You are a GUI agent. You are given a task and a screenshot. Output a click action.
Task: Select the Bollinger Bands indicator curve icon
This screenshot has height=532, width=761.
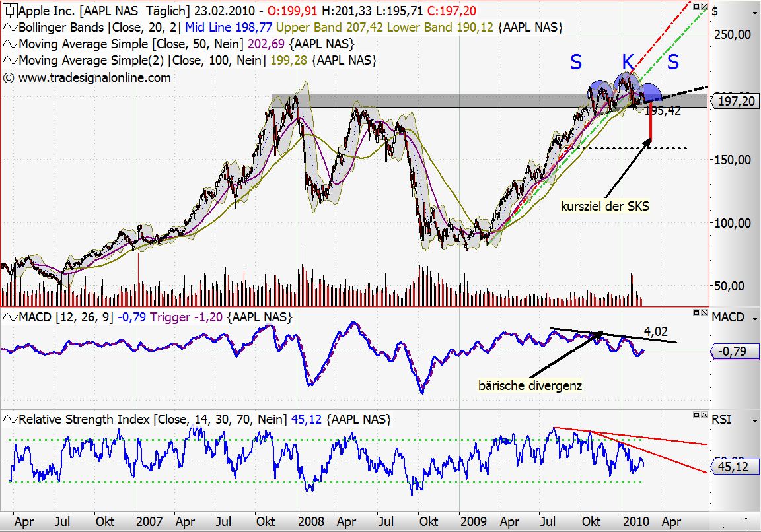click(9, 28)
